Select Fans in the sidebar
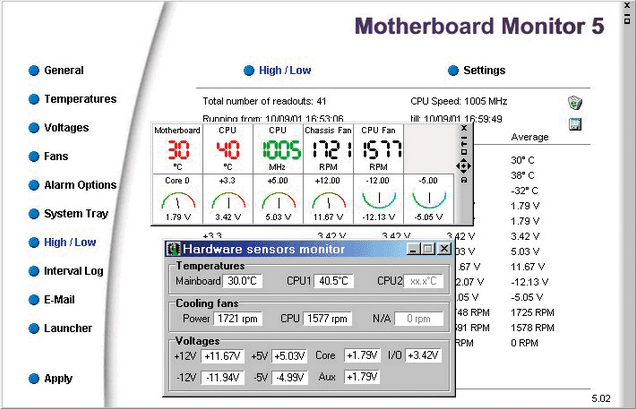 (48, 156)
